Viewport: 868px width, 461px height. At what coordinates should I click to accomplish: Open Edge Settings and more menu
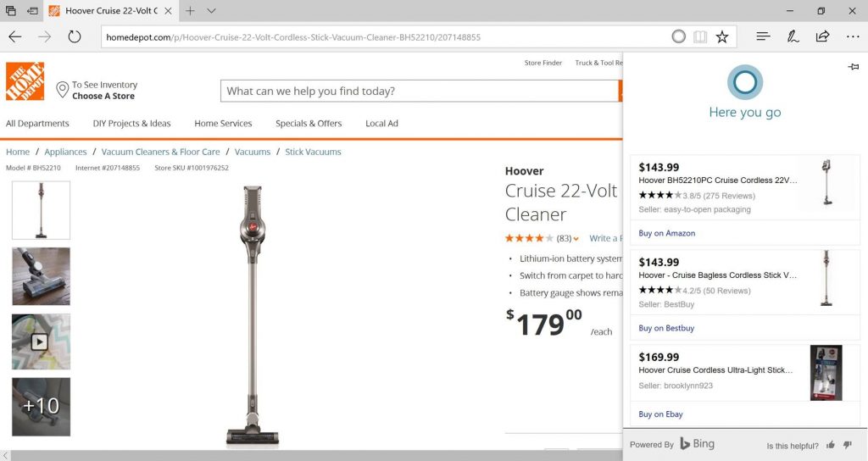tap(852, 36)
